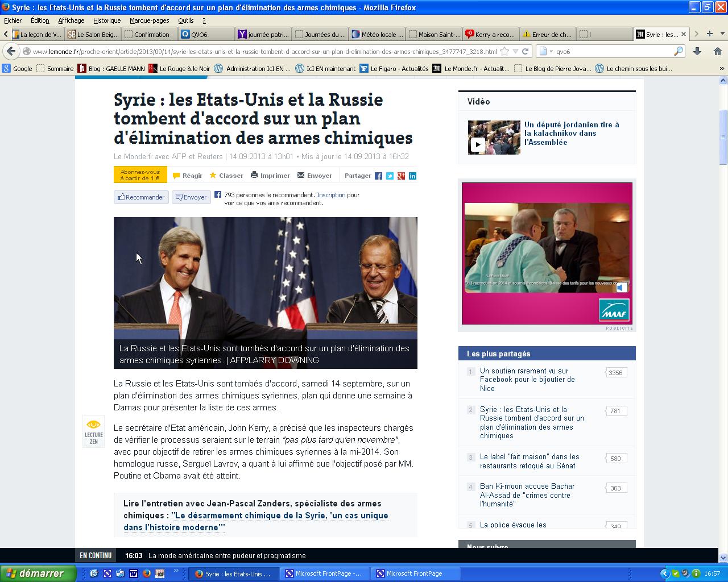Switch to the La leçon de V... tab

tap(36, 34)
